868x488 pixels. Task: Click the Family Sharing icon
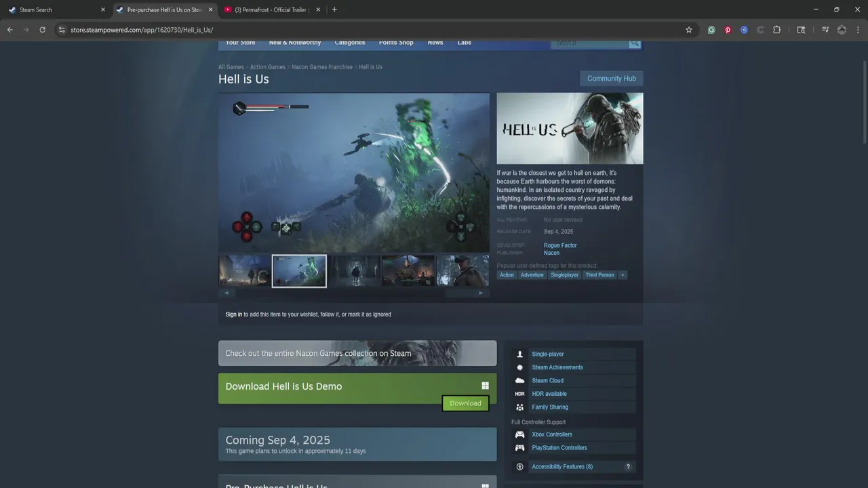pyautogui.click(x=520, y=407)
